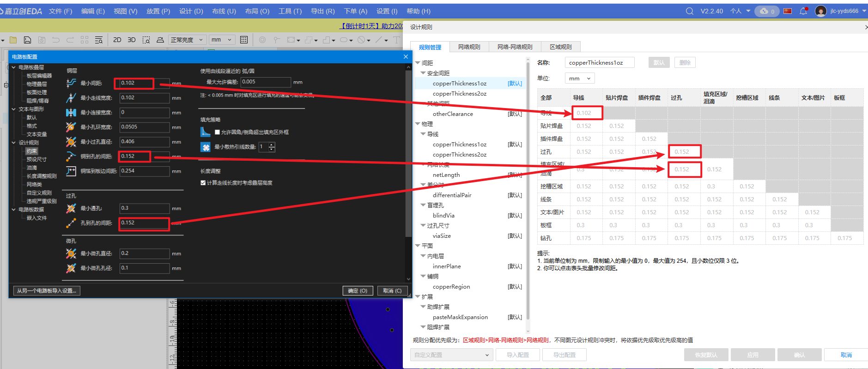Click the 铜箔到板边间距 rule icon
Viewport: 868px width, 369px height.
tap(71, 171)
